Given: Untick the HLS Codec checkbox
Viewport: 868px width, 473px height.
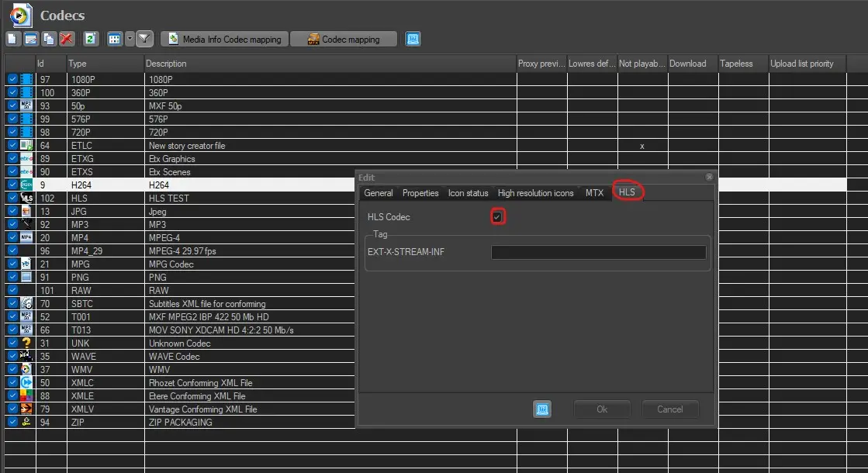Looking at the screenshot, I should (497, 217).
